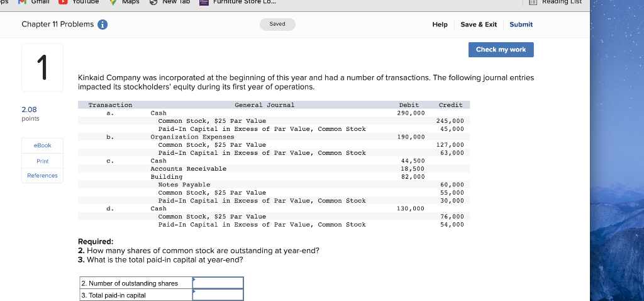
Task: Open the Chapter 11 Problems info icon
Action: pyautogui.click(x=103, y=25)
